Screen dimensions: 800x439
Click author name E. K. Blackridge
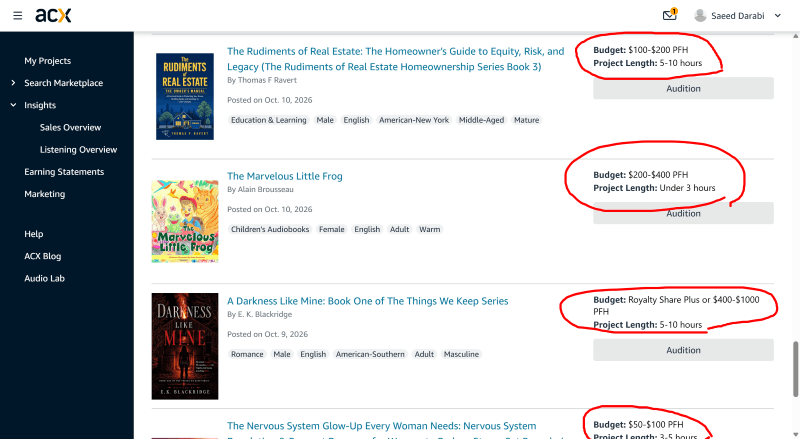coord(265,314)
